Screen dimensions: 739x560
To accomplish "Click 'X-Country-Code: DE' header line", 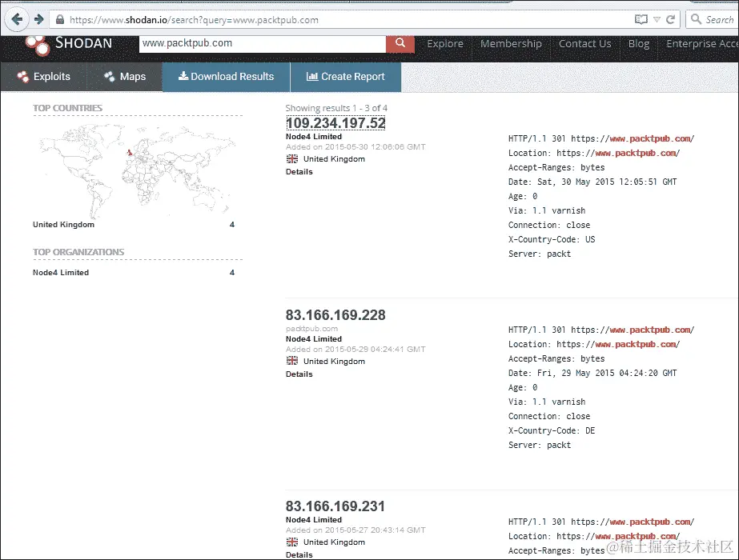I will (x=552, y=430).
